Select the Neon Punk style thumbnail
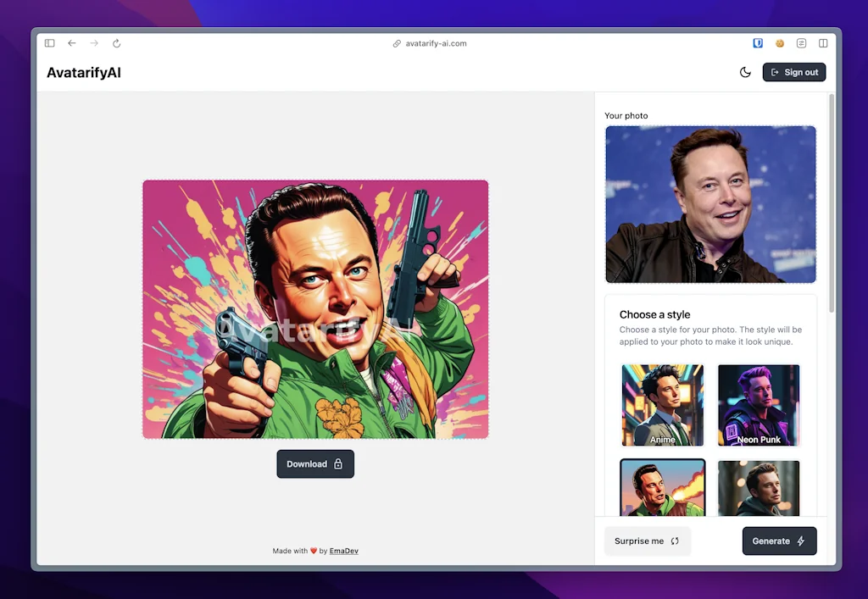Image resolution: width=868 pixels, height=599 pixels. pos(759,405)
